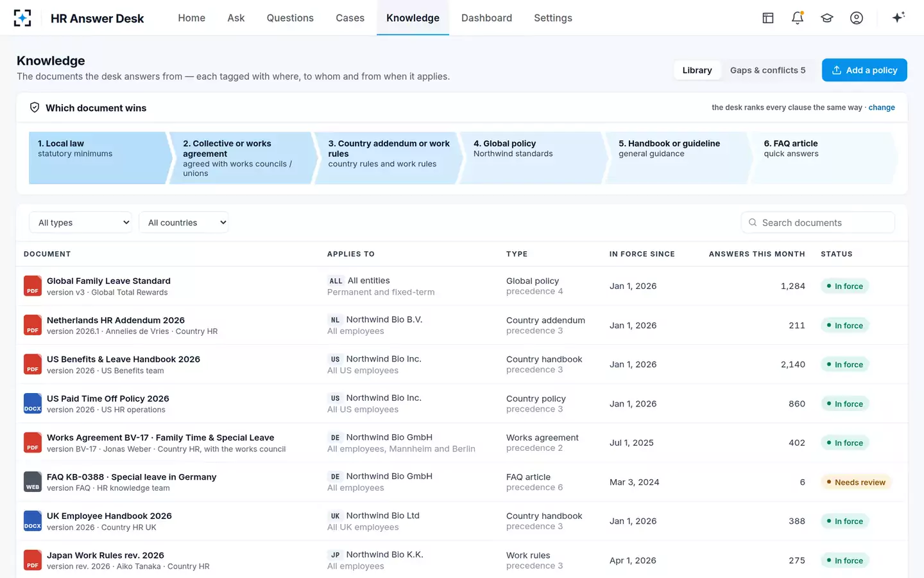Click the magnifier icon in Search documents
Screen dimensions: 924x578
pyautogui.click(x=753, y=222)
